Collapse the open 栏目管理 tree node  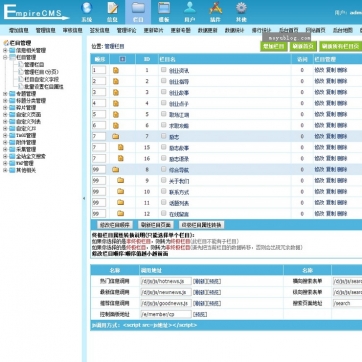5,57
